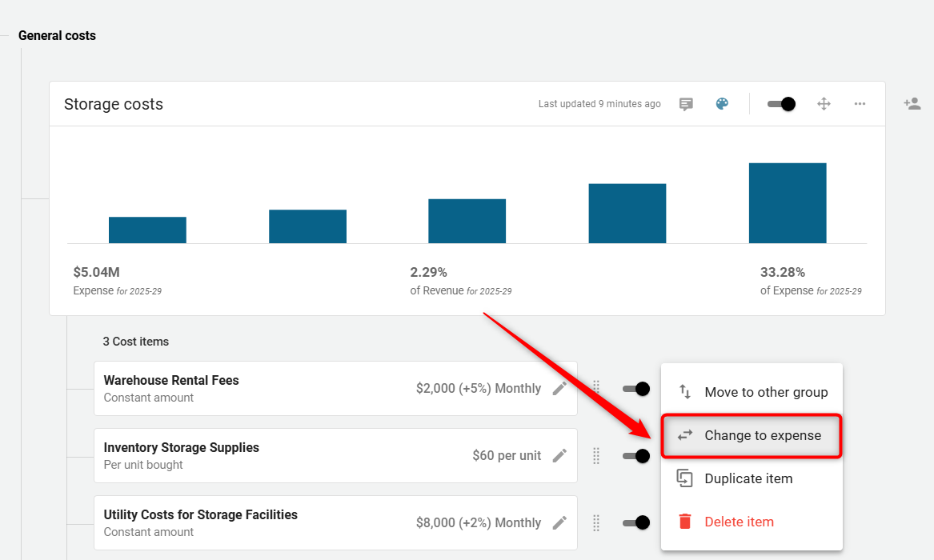Image resolution: width=934 pixels, height=560 pixels.
Task: Open the comments icon in Storage costs header
Action: (x=686, y=104)
